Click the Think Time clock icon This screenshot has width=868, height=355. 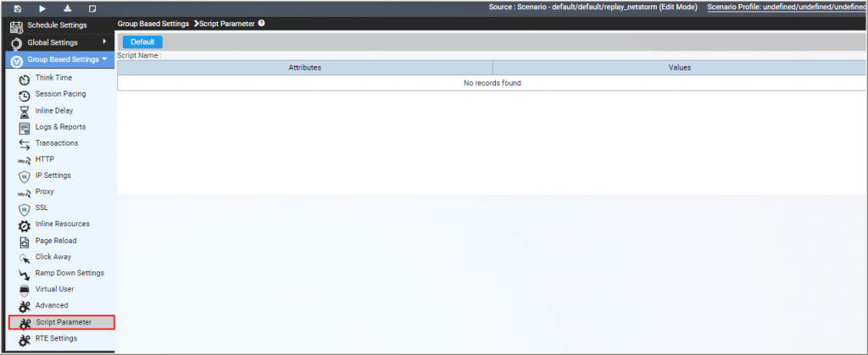[24, 79]
